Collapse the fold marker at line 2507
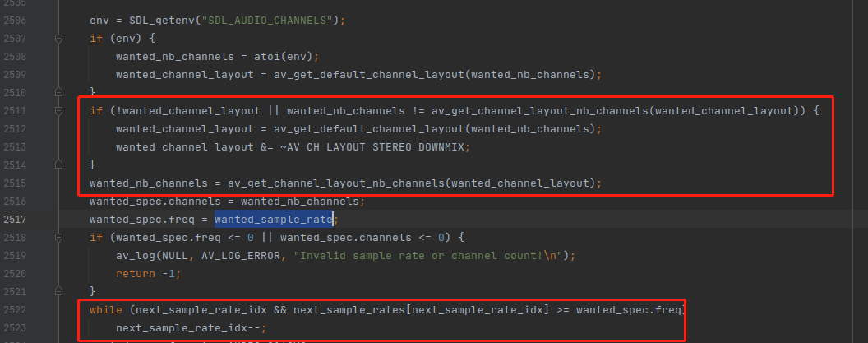 click(x=58, y=39)
